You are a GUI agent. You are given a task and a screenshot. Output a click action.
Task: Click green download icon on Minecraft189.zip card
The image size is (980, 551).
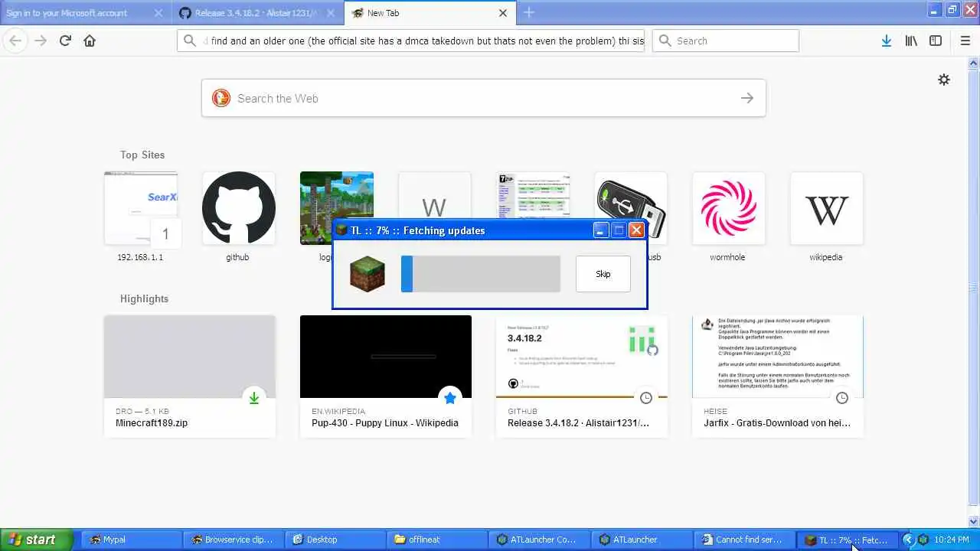(254, 398)
